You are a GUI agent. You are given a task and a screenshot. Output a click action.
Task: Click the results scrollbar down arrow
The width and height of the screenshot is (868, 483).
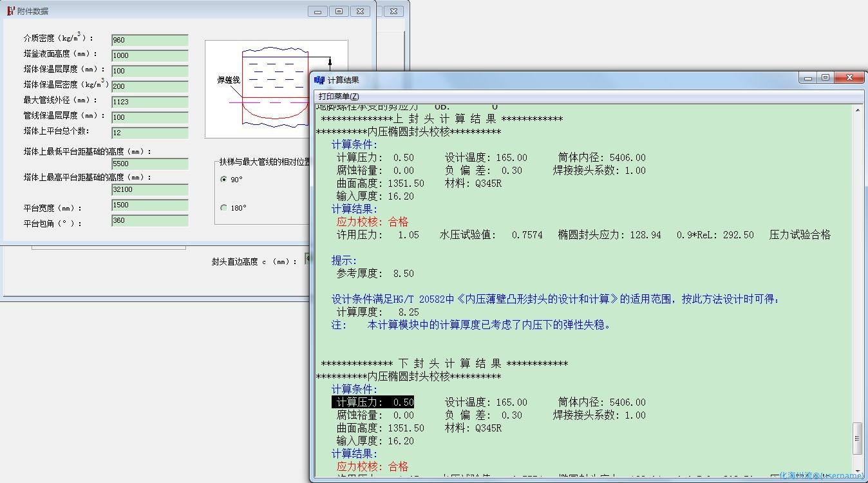coord(858,471)
